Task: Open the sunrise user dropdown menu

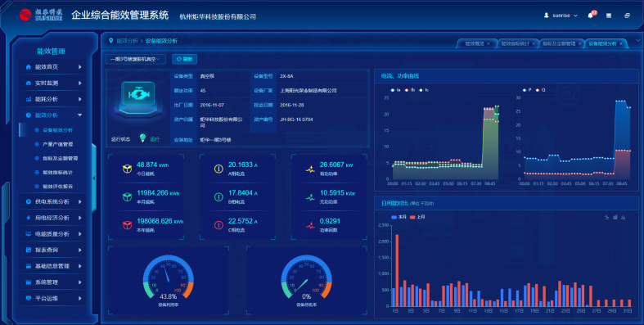Action: tap(561, 16)
